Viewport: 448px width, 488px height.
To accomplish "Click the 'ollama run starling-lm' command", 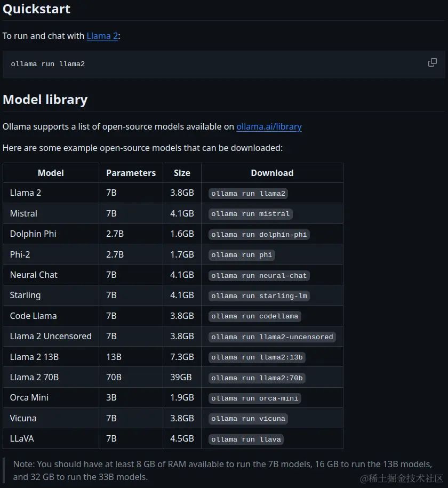I will (259, 296).
